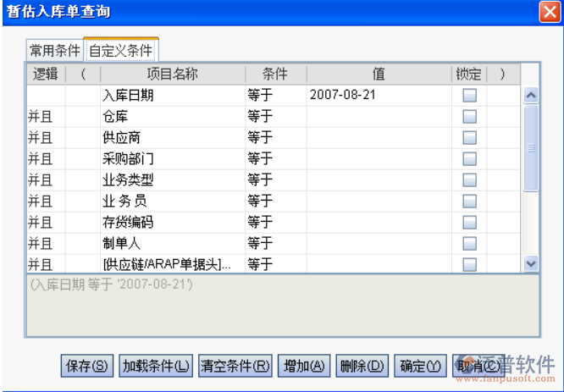Image resolution: width=564 pixels, height=392 pixels.
Task: Click 清空条件(R) to clear conditions
Action: pos(235,366)
